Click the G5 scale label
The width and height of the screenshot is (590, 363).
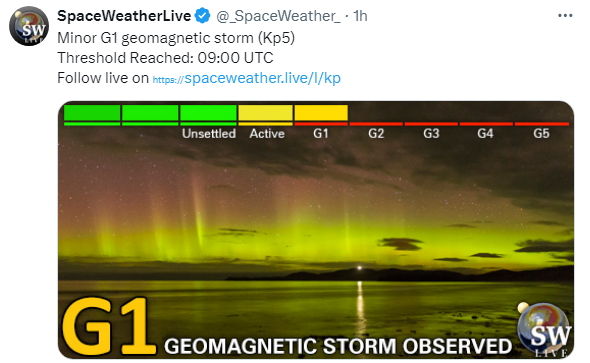pos(541,134)
